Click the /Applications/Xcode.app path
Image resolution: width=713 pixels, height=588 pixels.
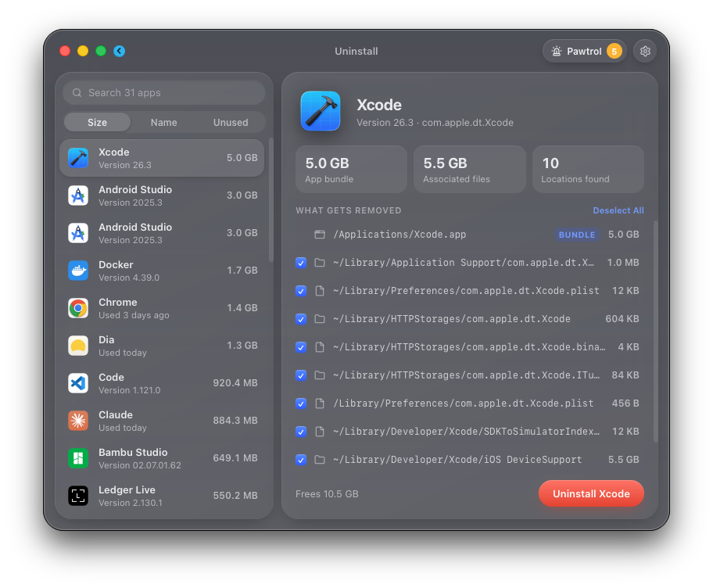pyautogui.click(x=399, y=235)
